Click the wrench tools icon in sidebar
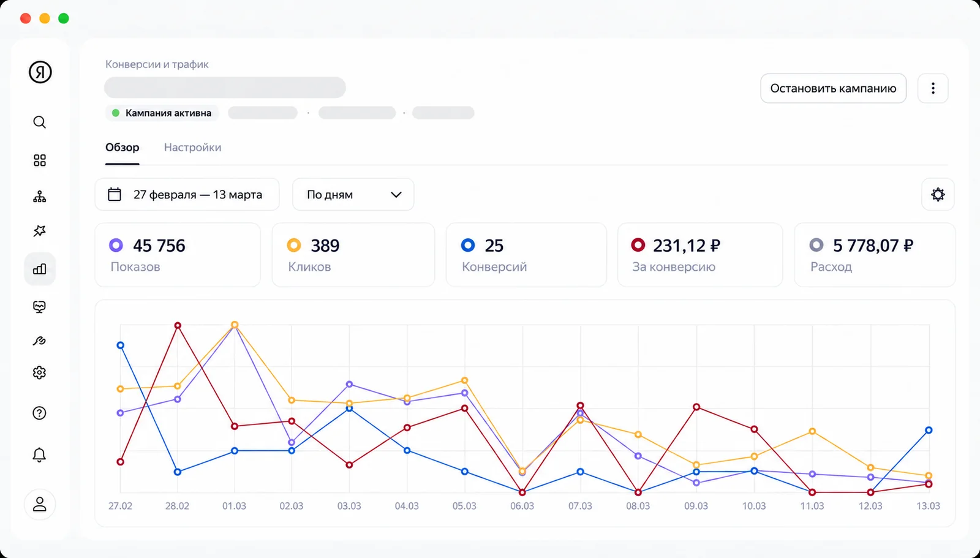 40,341
